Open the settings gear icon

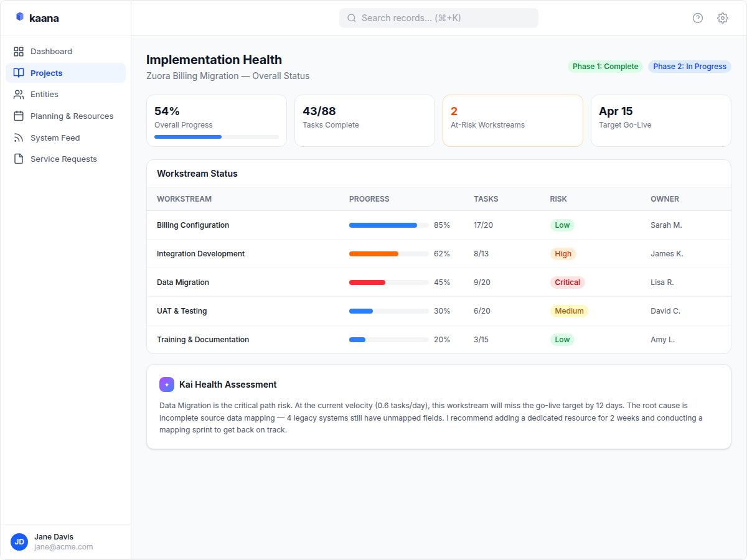[722, 18]
